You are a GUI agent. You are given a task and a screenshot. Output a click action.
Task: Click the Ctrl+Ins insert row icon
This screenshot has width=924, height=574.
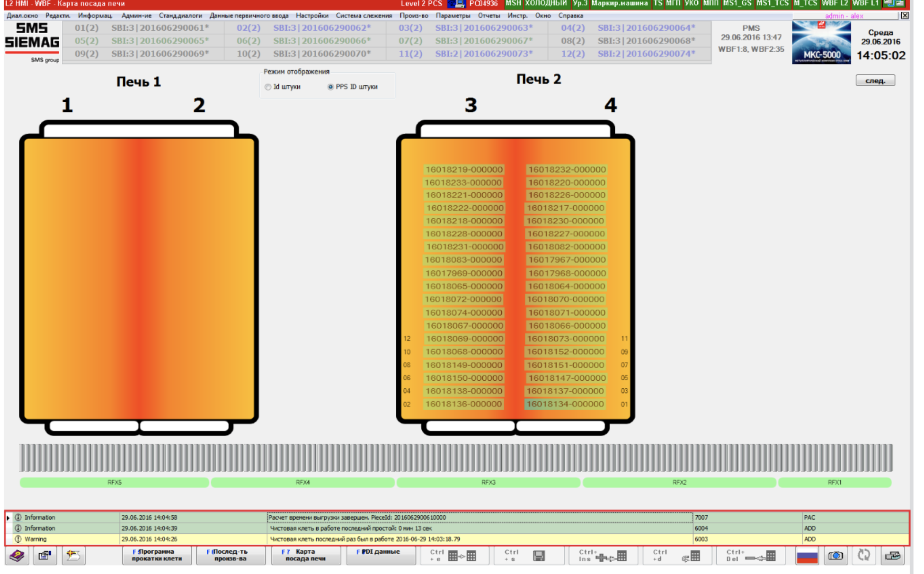click(x=611, y=556)
